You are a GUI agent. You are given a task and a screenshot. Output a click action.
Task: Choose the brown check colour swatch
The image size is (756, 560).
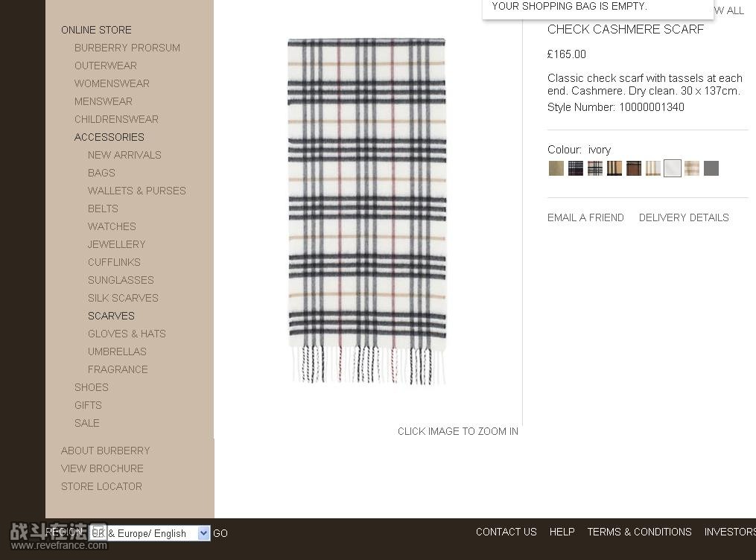pos(634,168)
